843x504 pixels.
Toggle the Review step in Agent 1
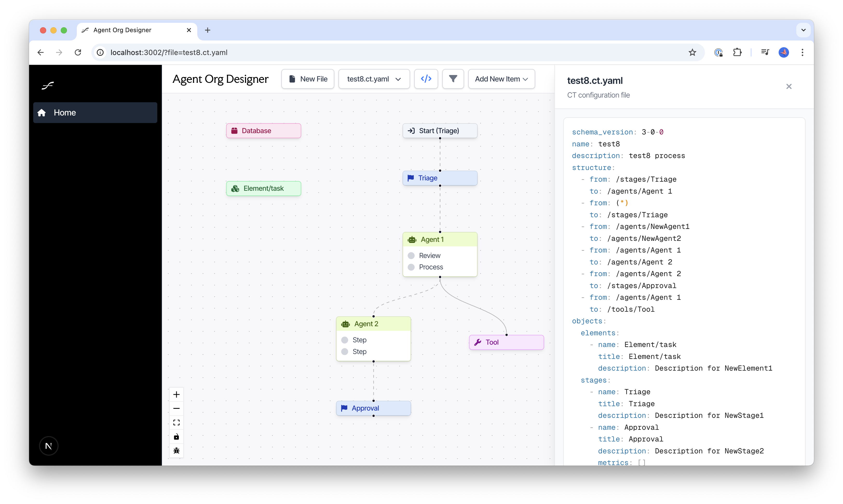pos(411,255)
